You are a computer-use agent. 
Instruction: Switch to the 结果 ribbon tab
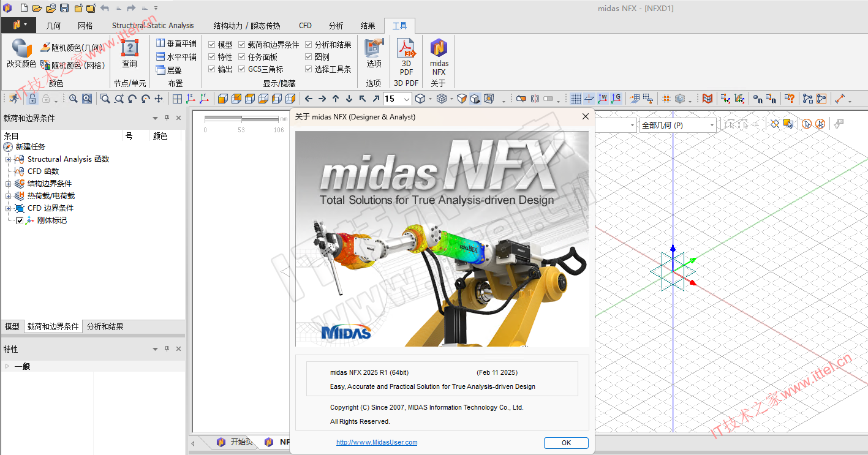368,26
